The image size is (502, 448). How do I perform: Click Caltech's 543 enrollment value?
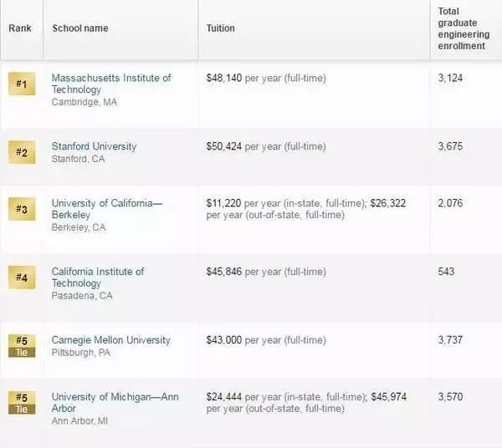446,272
